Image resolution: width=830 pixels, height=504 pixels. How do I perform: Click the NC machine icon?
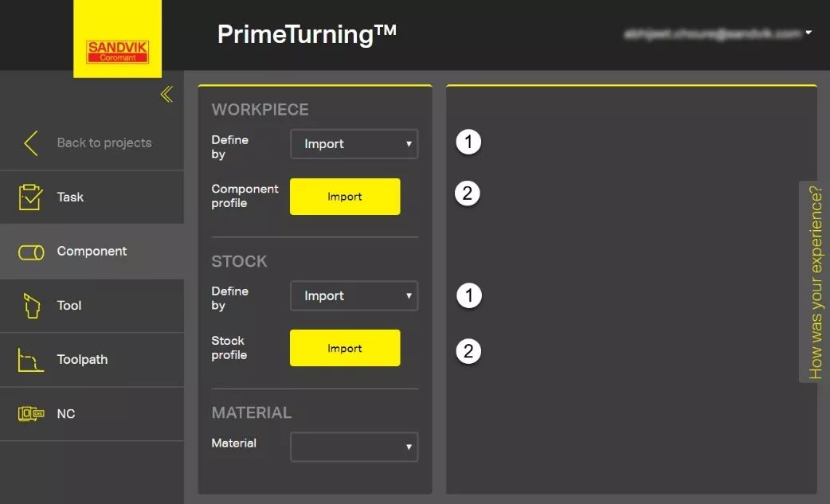pyautogui.click(x=31, y=413)
